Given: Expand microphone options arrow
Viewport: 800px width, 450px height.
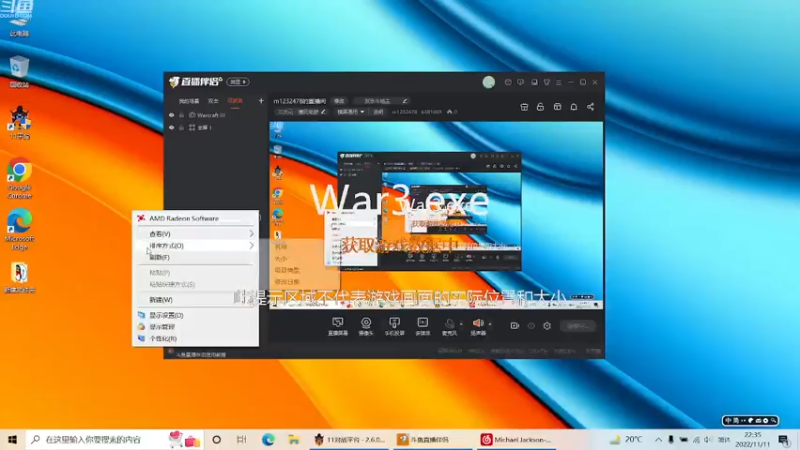Looking at the screenshot, I should pyautogui.click(x=461, y=323).
